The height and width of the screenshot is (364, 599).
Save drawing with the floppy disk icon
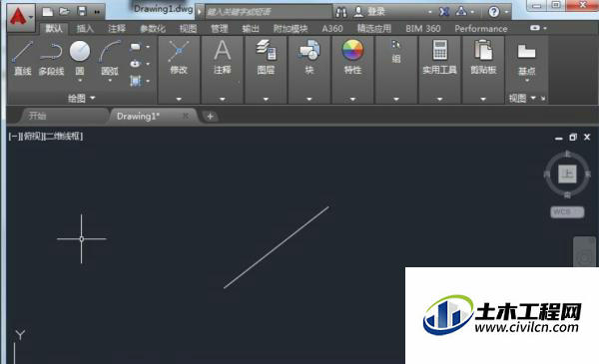point(82,11)
